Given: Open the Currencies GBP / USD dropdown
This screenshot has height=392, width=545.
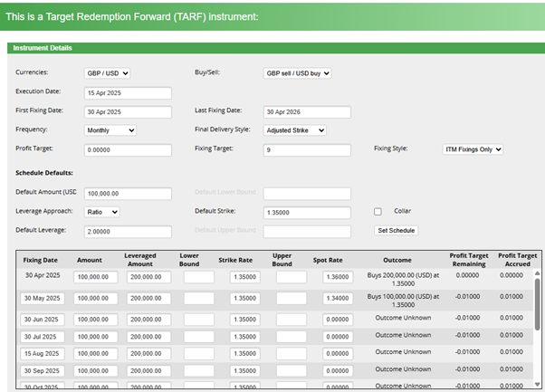Looking at the screenshot, I should (107, 73).
